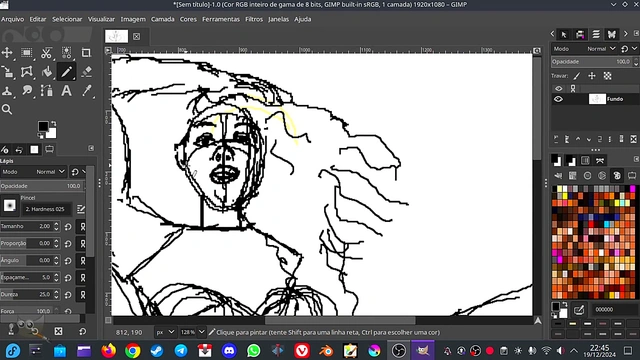Reset Tamanho size to default
This screenshot has height=360, width=640.
68,227
